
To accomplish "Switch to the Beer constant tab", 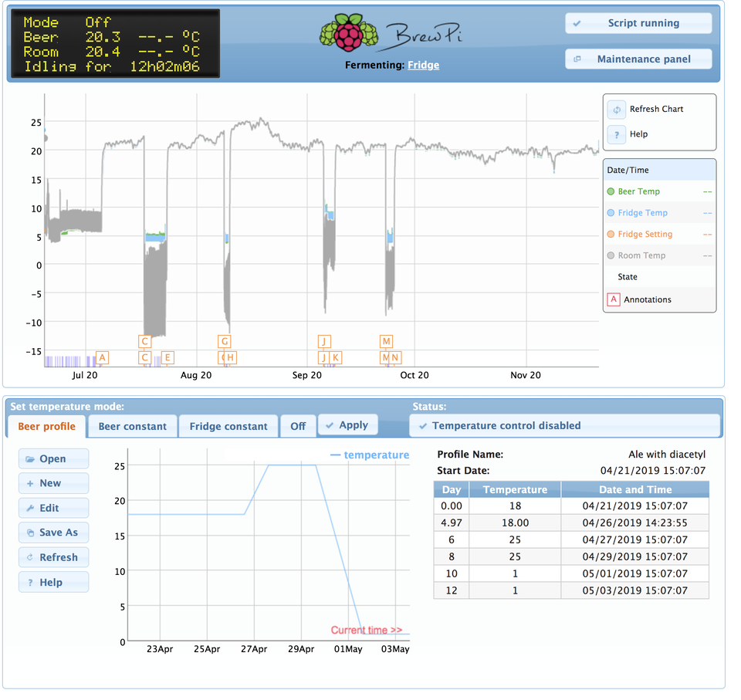I will (x=133, y=427).
